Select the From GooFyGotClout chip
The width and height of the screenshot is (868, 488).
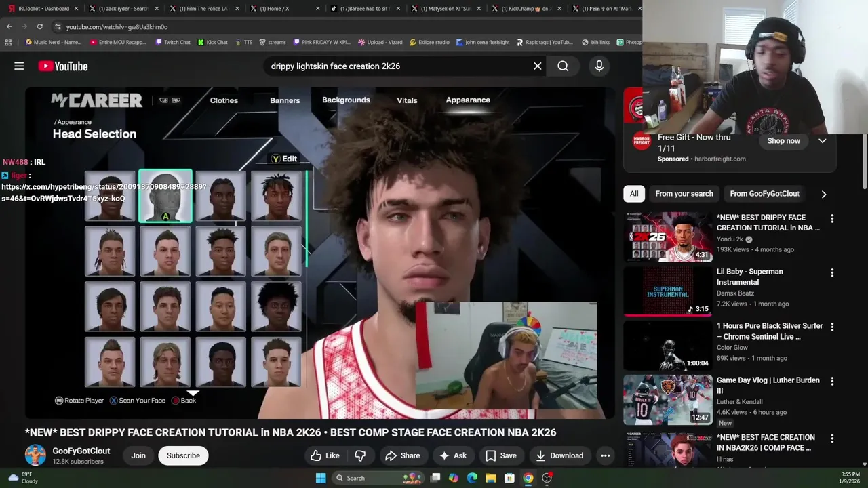[x=764, y=194]
